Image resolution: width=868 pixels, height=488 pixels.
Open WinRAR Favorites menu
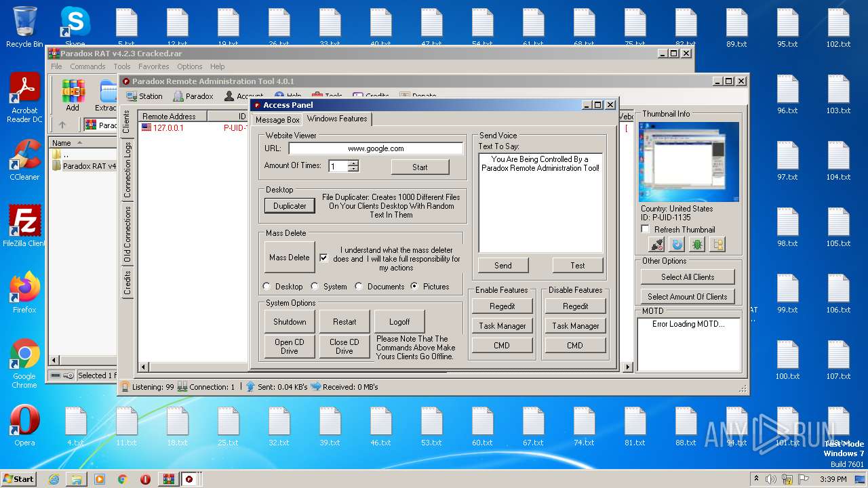[x=154, y=66]
